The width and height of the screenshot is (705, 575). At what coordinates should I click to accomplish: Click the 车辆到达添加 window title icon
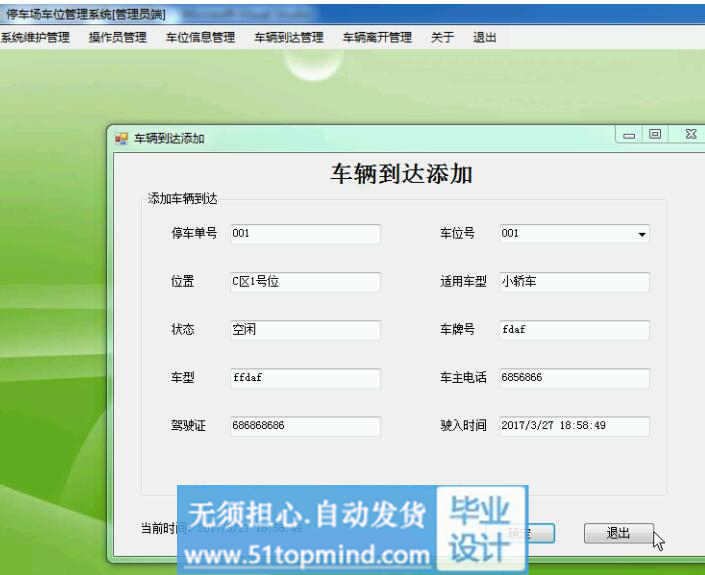(121, 138)
